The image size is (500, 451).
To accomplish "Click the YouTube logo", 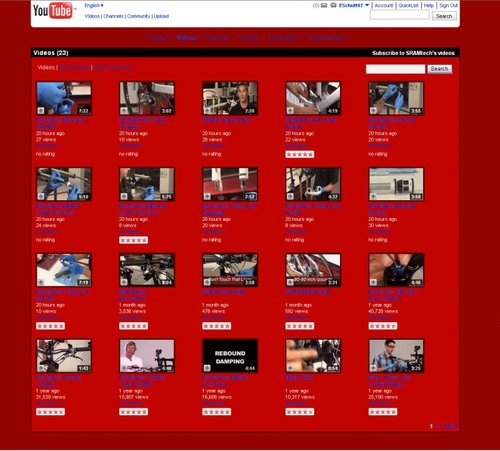I will [x=53, y=10].
